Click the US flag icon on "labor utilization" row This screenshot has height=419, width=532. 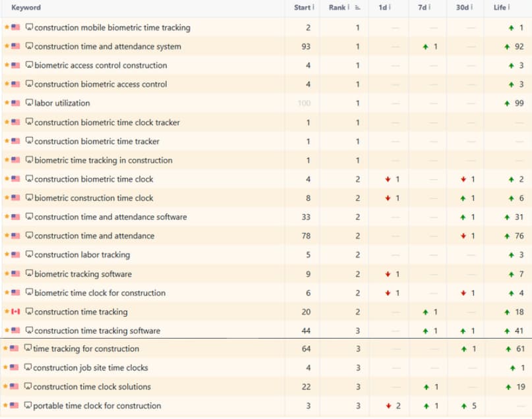tap(15, 103)
